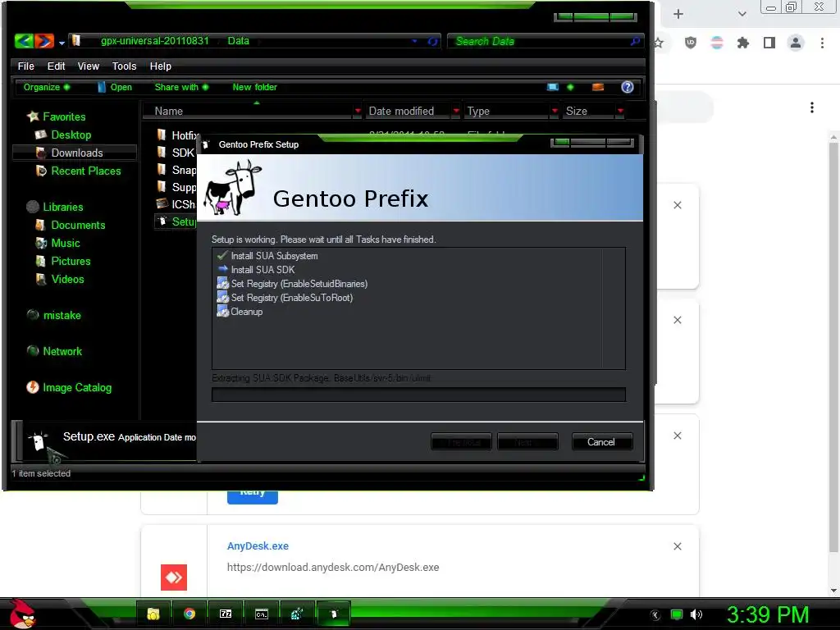Screen dimensions: 840x630
Task: Open the Angry Birds start button
Action: [x=21, y=614]
